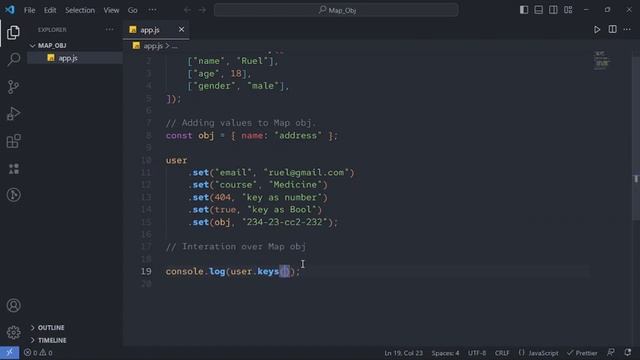Click the editor vertical scrollbar
Screen dimensions: 640x360
[636, 139]
